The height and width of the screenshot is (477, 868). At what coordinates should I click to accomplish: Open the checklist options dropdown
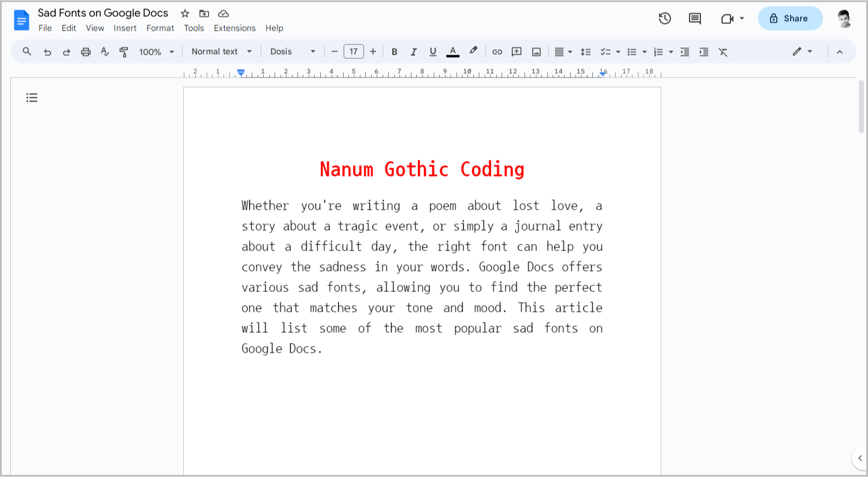(618, 52)
